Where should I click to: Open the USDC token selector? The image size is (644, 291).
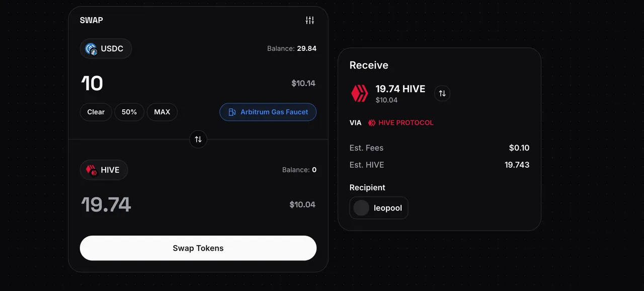106,49
